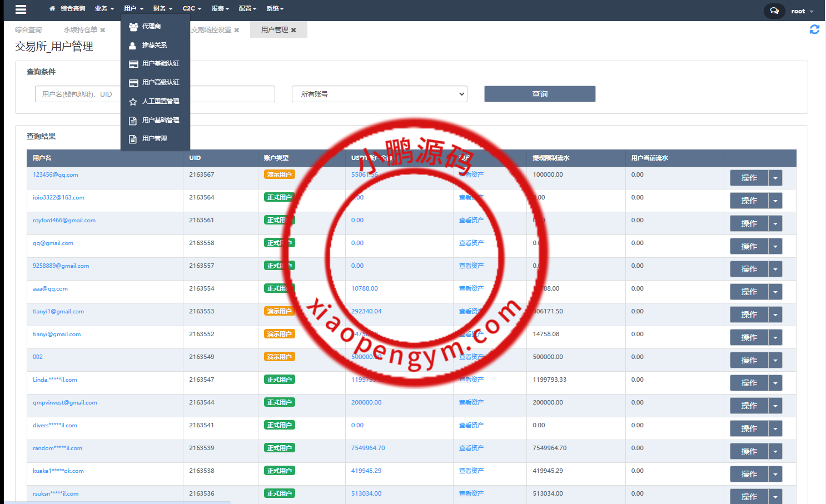
Task: Open the 财务 menu in navbar
Action: point(162,9)
